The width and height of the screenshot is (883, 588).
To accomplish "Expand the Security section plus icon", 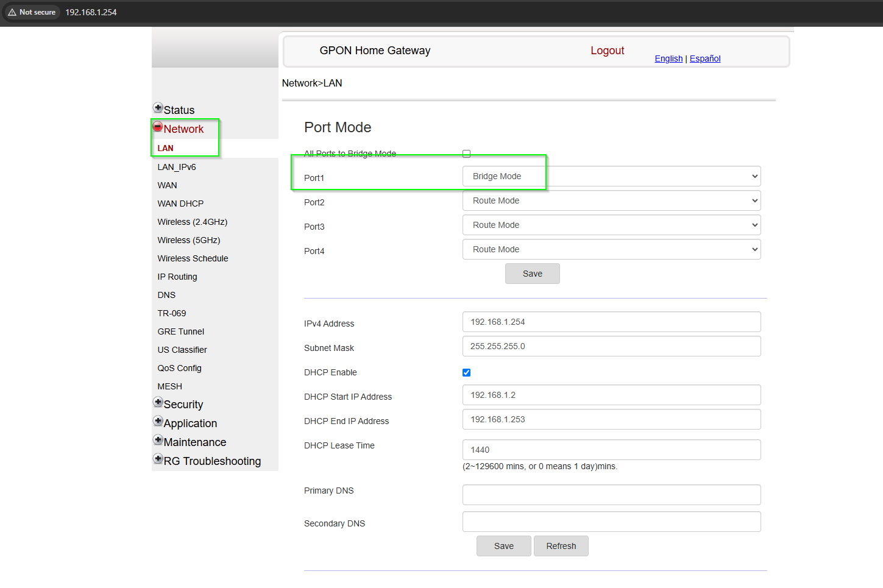I will (158, 402).
